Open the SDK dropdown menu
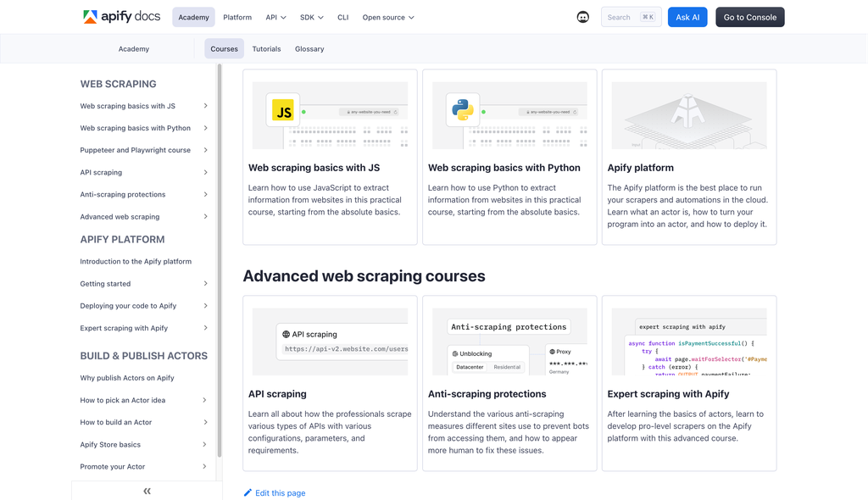 point(311,17)
